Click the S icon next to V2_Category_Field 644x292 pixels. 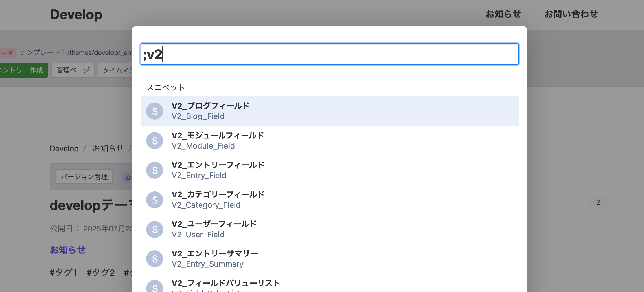tap(155, 200)
